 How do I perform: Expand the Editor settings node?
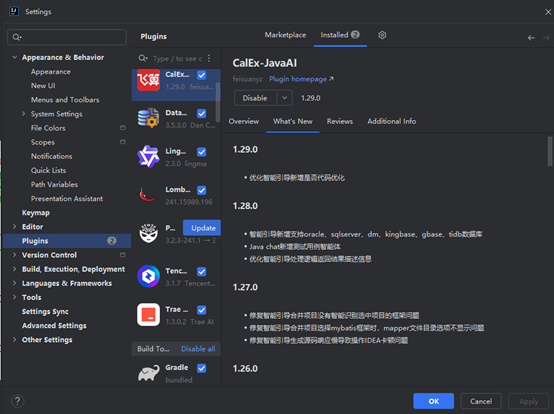pos(14,226)
